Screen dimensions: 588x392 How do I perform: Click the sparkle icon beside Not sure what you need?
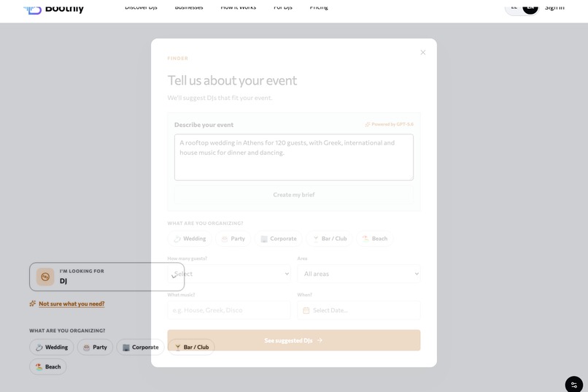click(33, 304)
